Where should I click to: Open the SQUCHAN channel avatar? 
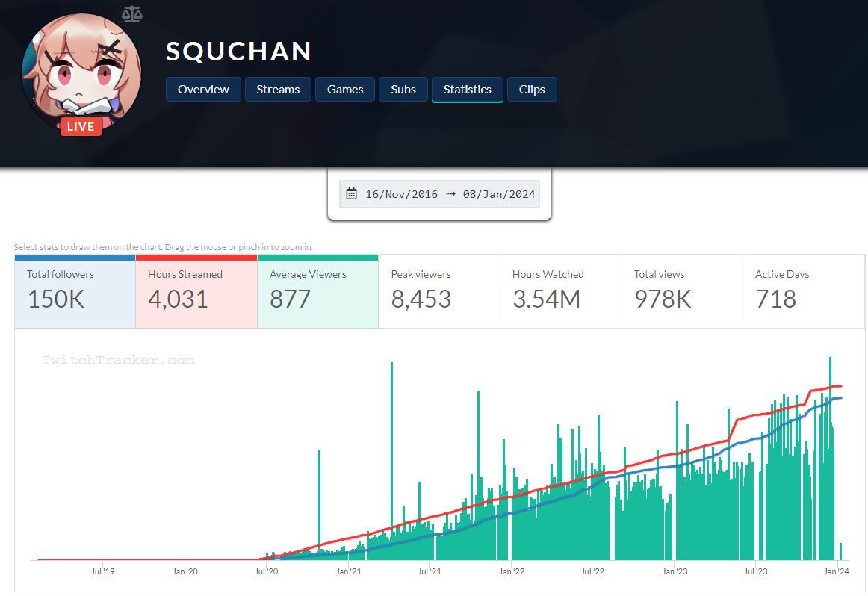pyautogui.click(x=81, y=73)
